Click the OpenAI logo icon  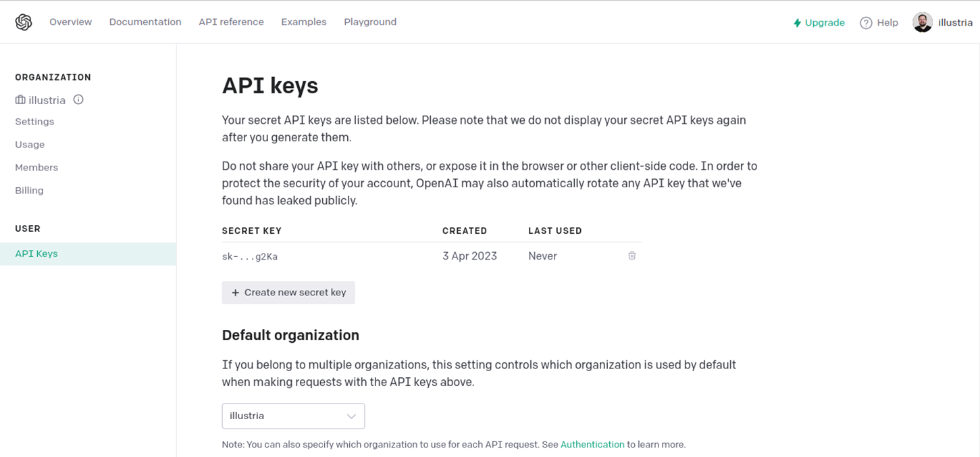click(x=23, y=21)
